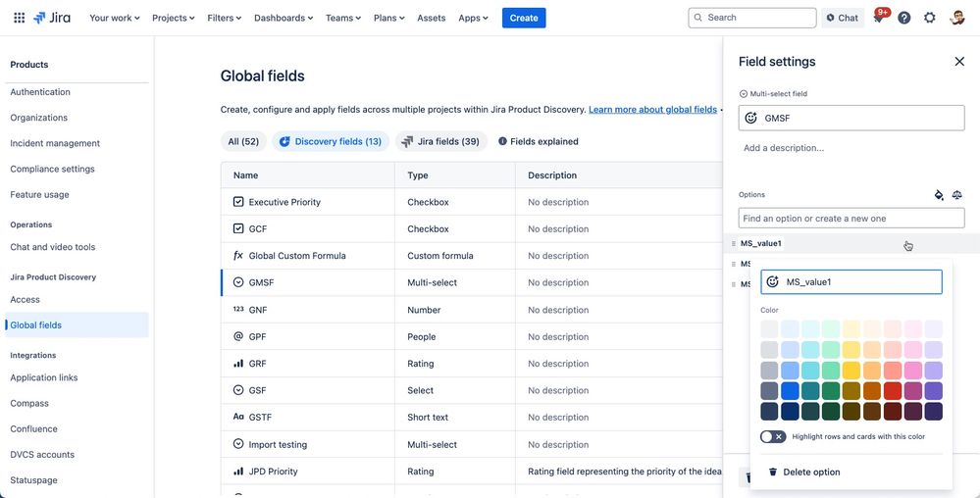Click the blue Create button

(524, 18)
